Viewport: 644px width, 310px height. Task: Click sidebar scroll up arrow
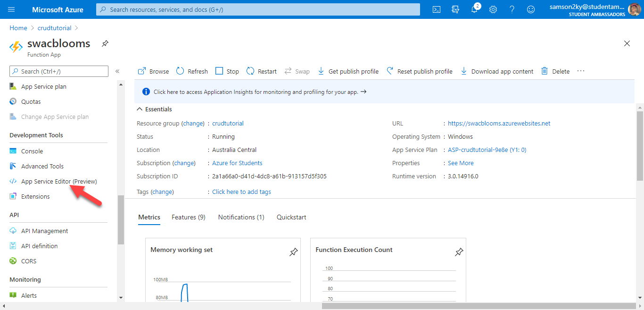[121, 84]
